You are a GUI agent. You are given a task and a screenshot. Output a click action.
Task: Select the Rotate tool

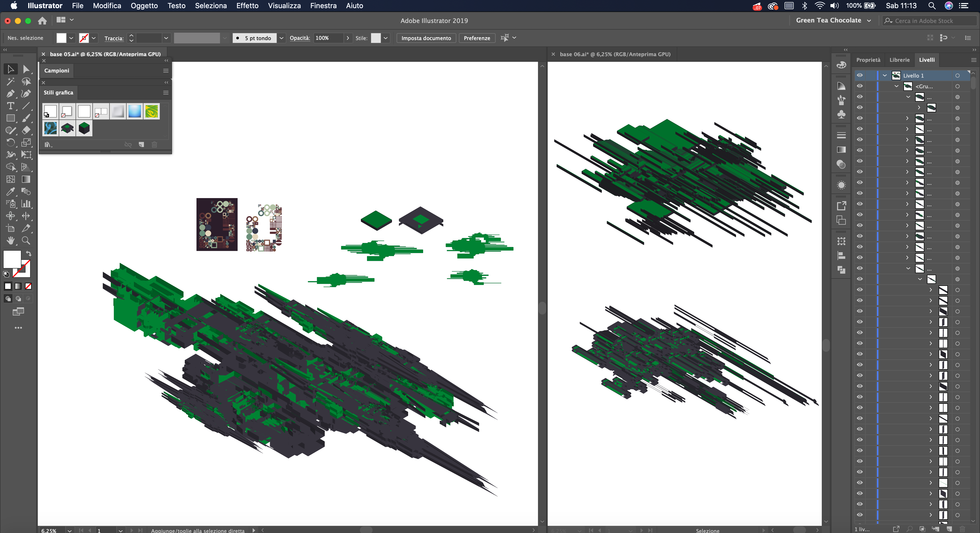pyautogui.click(x=10, y=143)
